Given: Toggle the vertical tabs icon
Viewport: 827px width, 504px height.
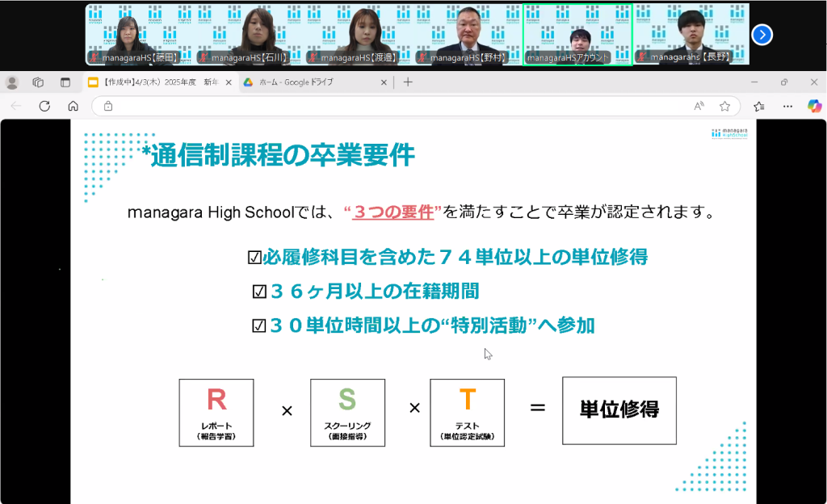Looking at the screenshot, I should click(x=65, y=82).
